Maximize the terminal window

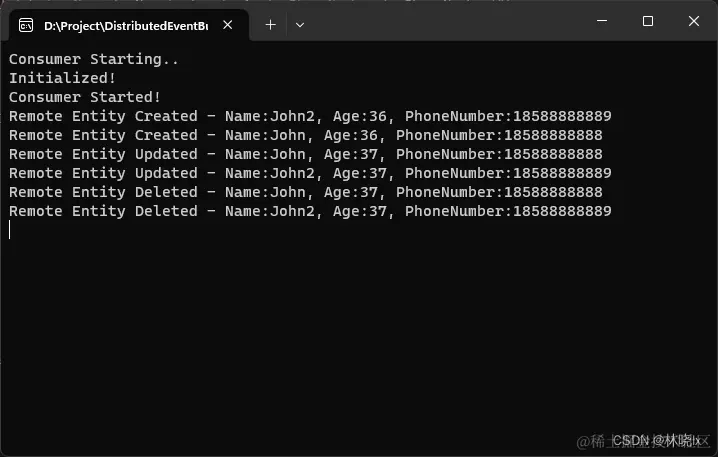tap(647, 21)
